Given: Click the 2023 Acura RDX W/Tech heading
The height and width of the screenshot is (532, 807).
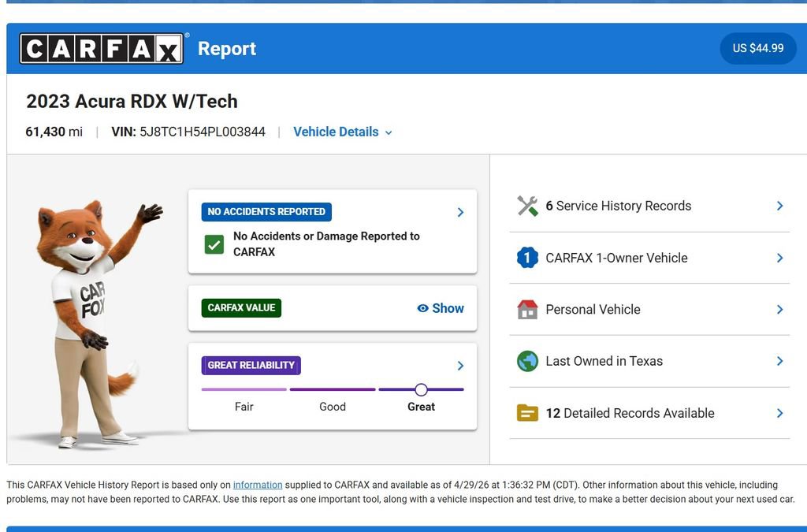Looking at the screenshot, I should pos(132,102).
